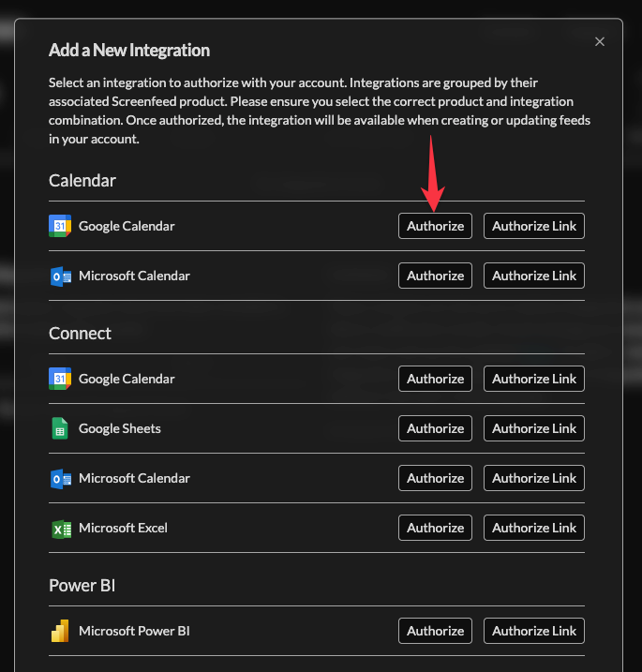Get Authorize Link for Connect's Google Calendar
This screenshot has height=672, width=642.
(x=534, y=379)
